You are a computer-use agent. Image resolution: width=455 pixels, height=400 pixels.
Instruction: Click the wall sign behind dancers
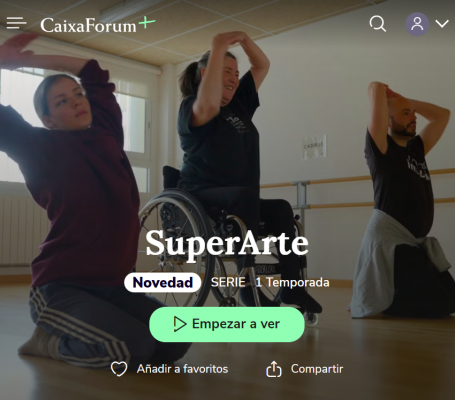[x=314, y=147]
